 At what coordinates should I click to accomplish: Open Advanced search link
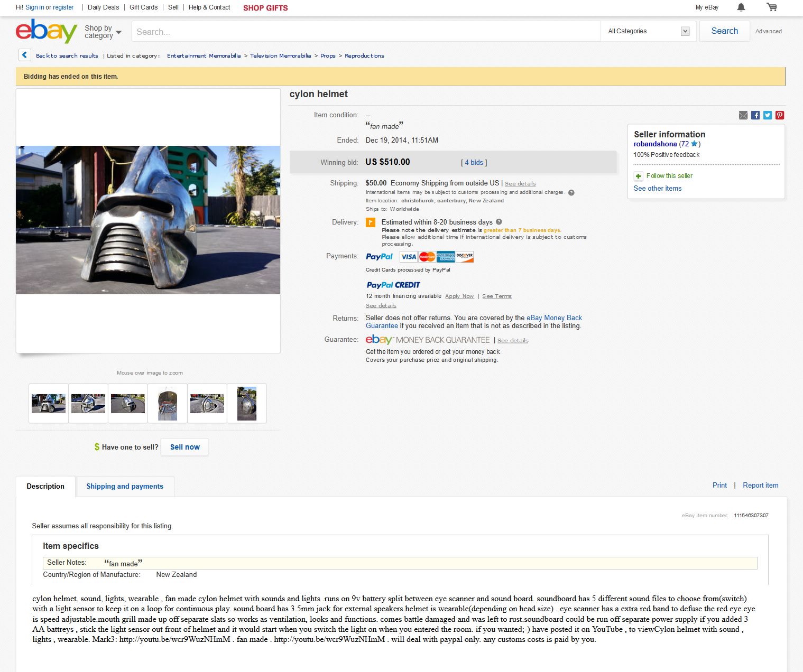769,31
